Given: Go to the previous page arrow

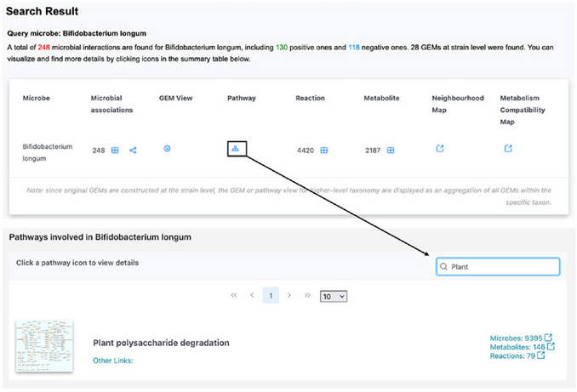Looking at the screenshot, I should [252, 295].
